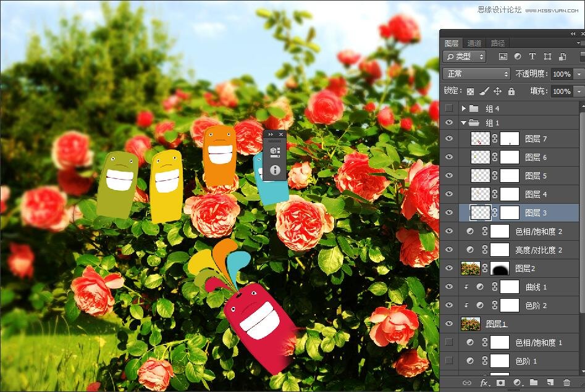Image resolution: width=585 pixels, height=392 pixels.
Task: Lock all padlock icon
Action: [x=511, y=91]
